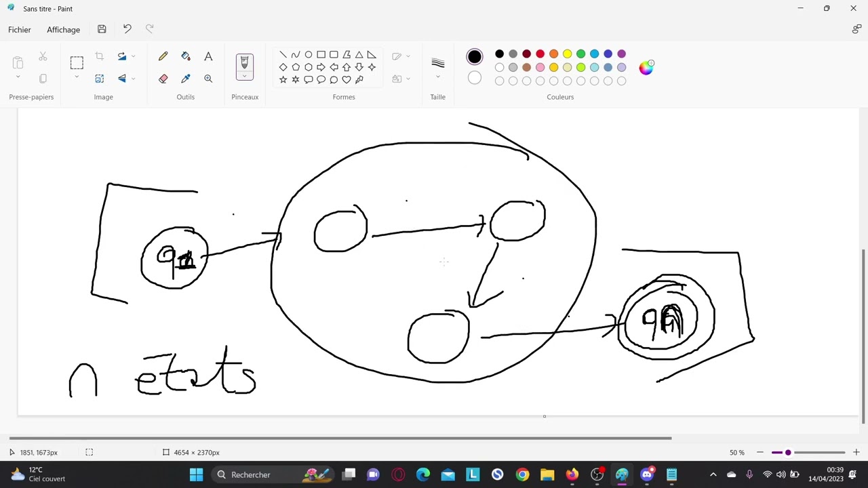The width and height of the screenshot is (868, 488).
Task: Activate the Text tool
Action: click(208, 56)
